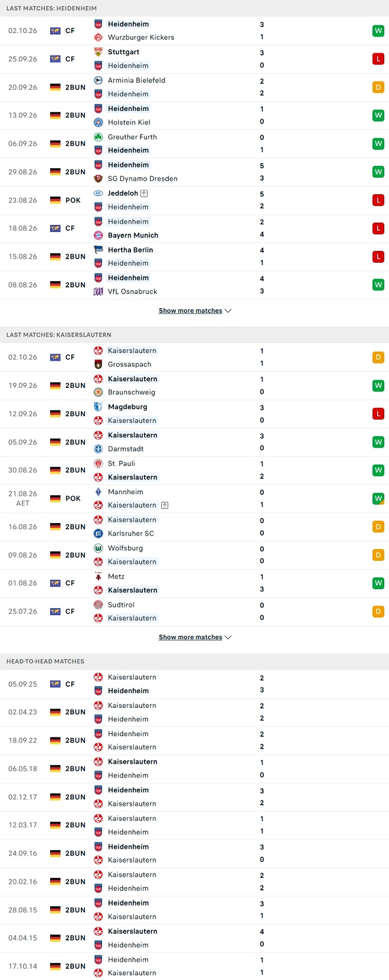Click the date 24.09.16 in head-to-head
Image resolution: width=389 pixels, height=980 pixels.
pos(23,854)
